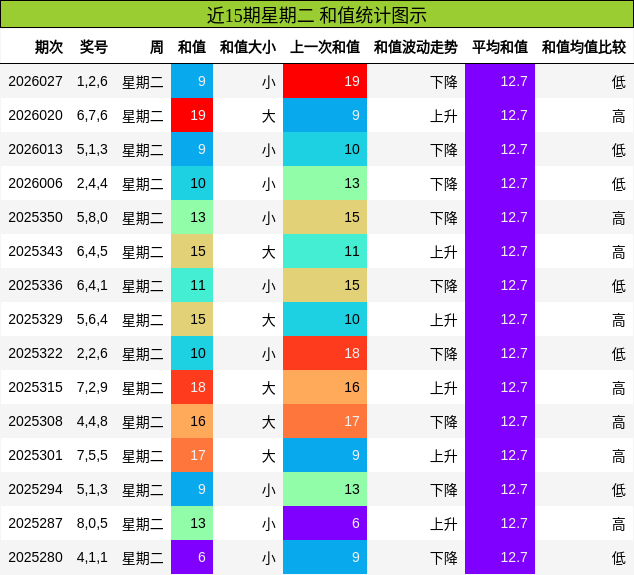Click 和值 cell 11 in row 2025336
634x575 pixels.
coord(192,285)
